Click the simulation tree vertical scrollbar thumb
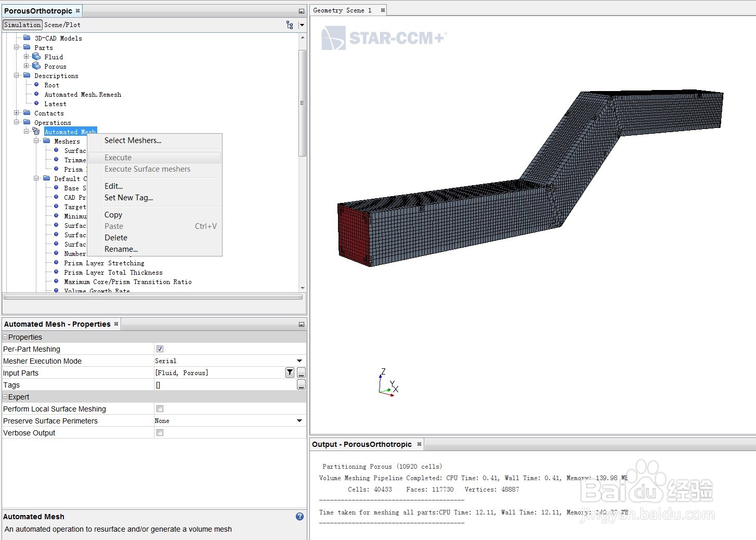This screenshot has width=756, height=540. (x=302, y=103)
